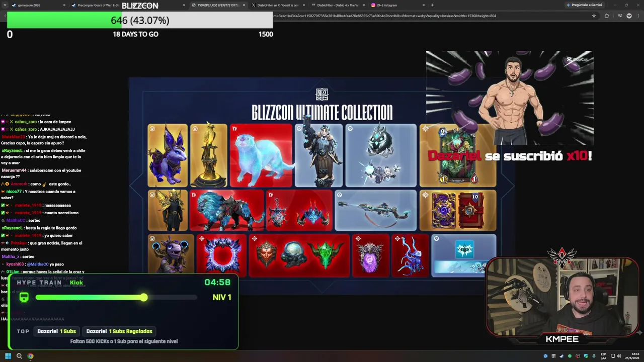Click the blue tentacle creature card

(410, 255)
